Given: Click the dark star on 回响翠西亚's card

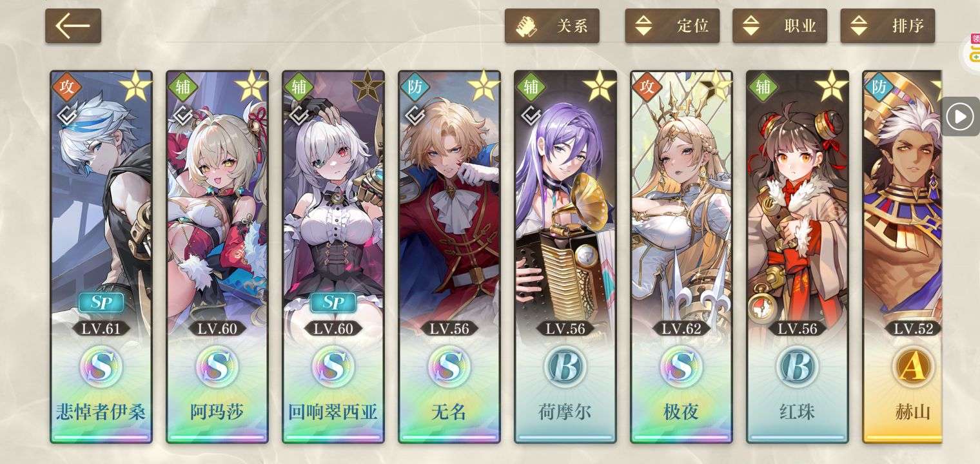Looking at the screenshot, I should pos(367,86).
